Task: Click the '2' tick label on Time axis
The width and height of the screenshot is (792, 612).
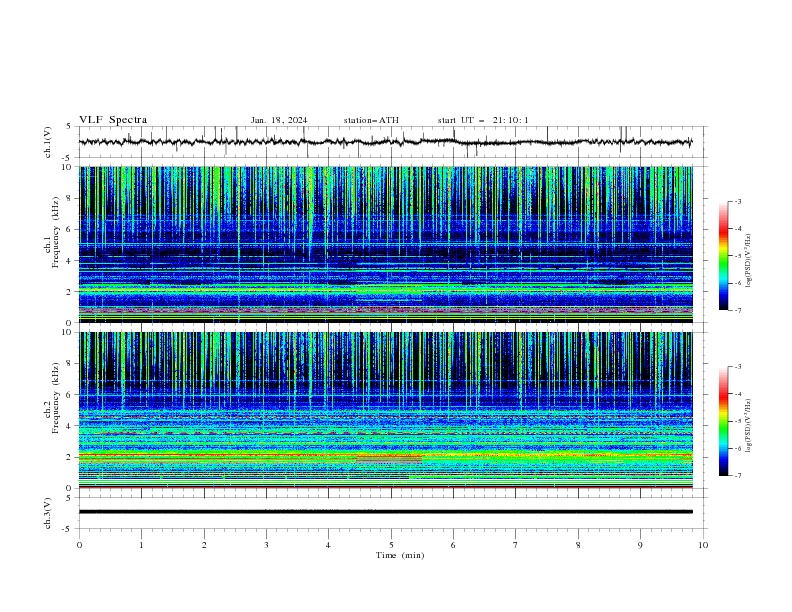Action: tap(204, 545)
